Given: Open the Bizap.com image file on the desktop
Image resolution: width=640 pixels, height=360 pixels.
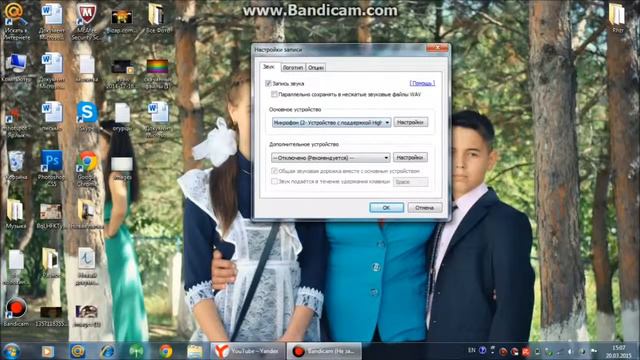Looking at the screenshot, I should (122, 21).
